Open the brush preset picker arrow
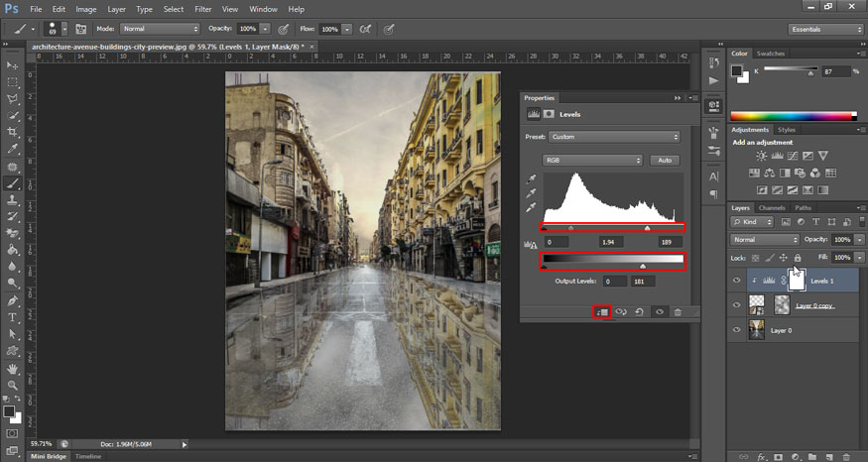 tap(64, 29)
